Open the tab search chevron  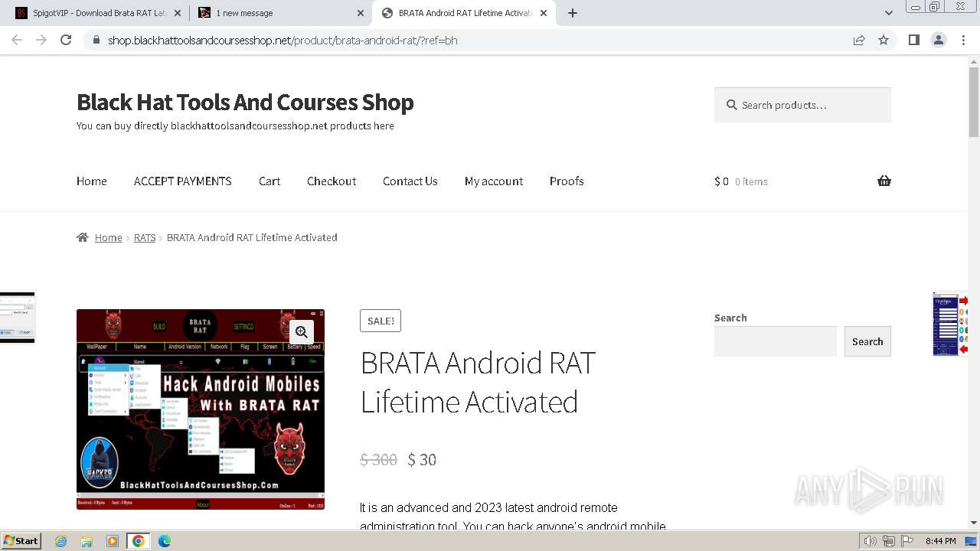coord(888,13)
